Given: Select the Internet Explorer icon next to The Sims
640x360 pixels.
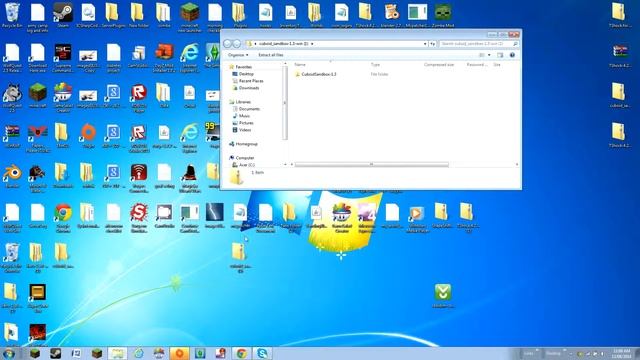Looking at the screenshot, I should point(190,58).
